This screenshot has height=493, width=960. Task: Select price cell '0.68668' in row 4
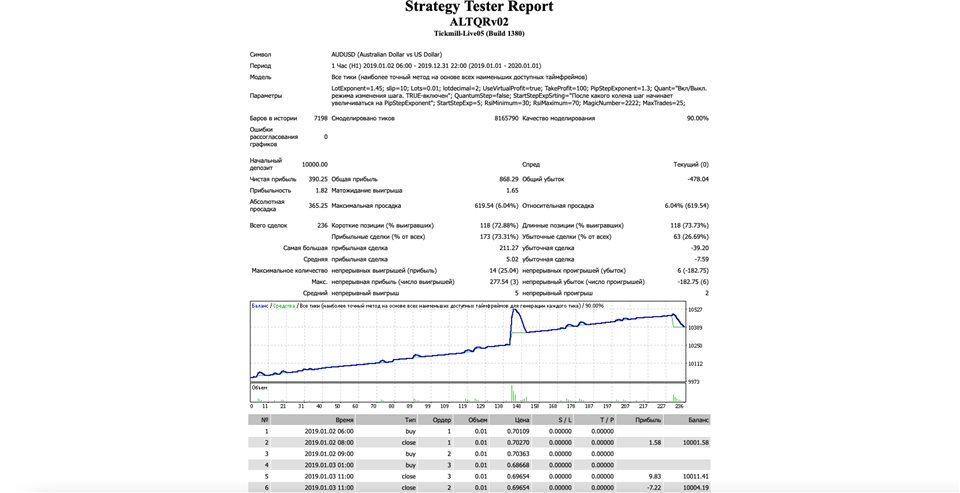tap(519, 465)
